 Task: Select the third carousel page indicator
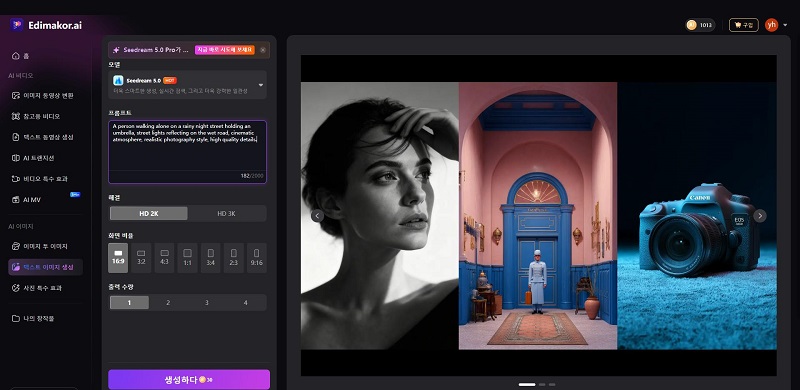click(552, 384)
